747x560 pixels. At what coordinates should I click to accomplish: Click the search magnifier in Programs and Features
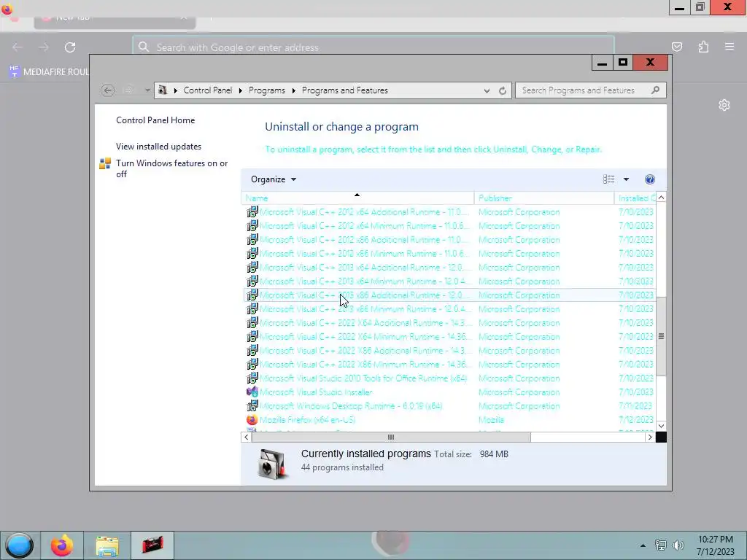coord(656,90)
